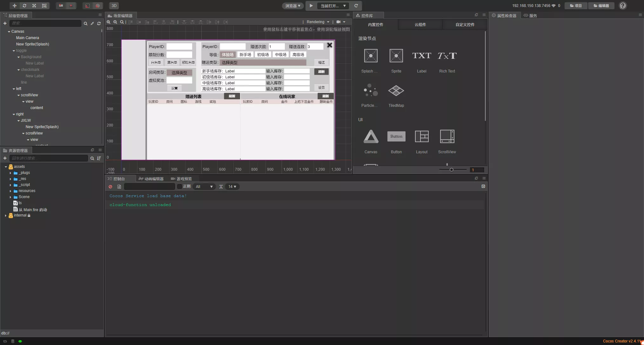Image resolution: width=644 pixels, height=345 pixels.
Task: Expand the resources folder in assets
Action: [x=10, y=191]
